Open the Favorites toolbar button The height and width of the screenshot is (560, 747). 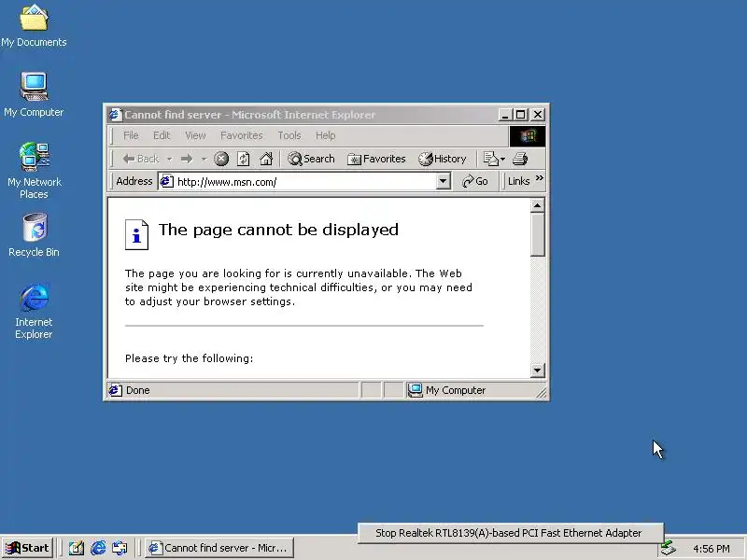376,159
